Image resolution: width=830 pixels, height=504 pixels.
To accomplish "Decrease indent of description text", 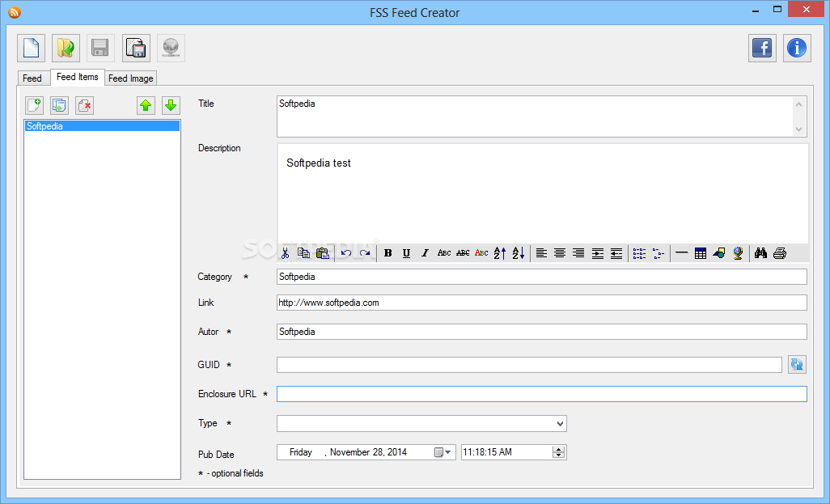I will coord(616,253).
